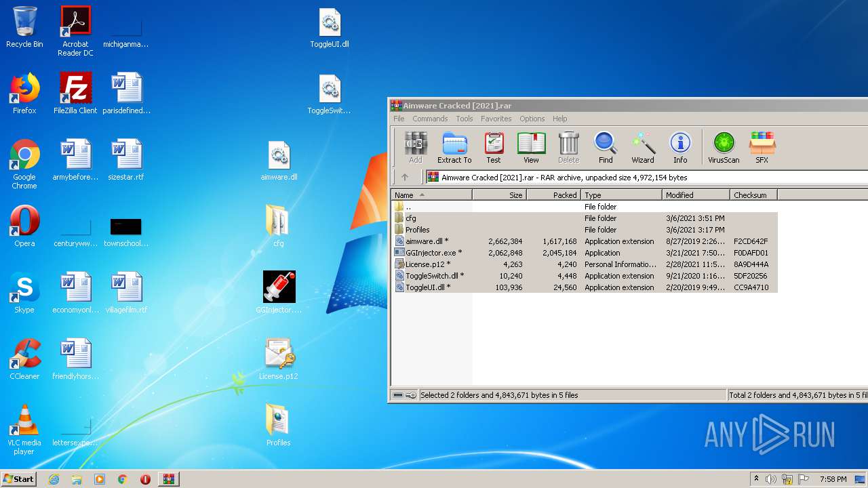
Task: Select the cfg folder on the desktop
Action: (x=279, y=226)
